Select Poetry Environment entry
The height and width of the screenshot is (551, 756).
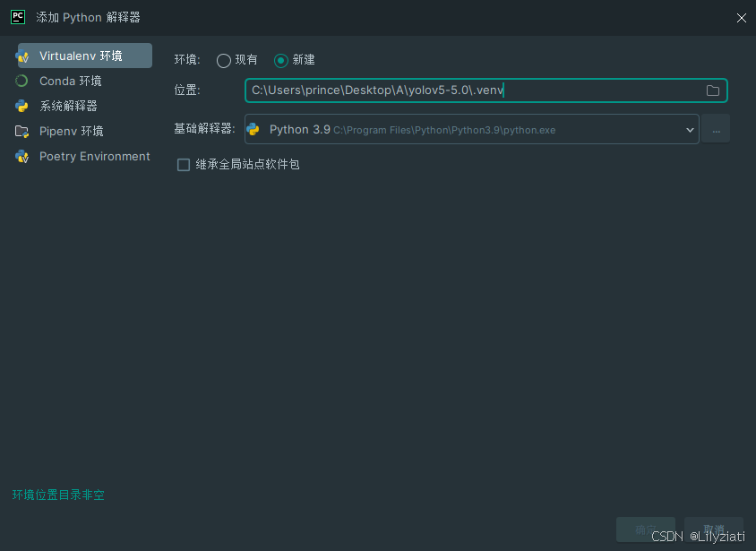click(95, 156)
